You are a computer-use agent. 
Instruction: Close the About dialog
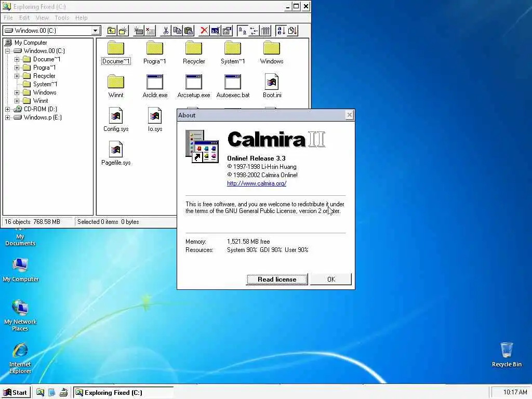350,115
